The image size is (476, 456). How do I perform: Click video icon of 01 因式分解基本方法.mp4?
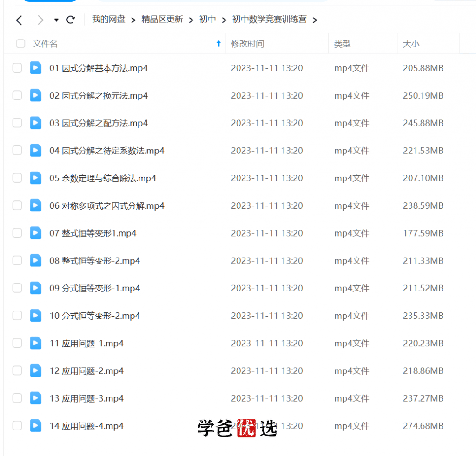point(36,68)
